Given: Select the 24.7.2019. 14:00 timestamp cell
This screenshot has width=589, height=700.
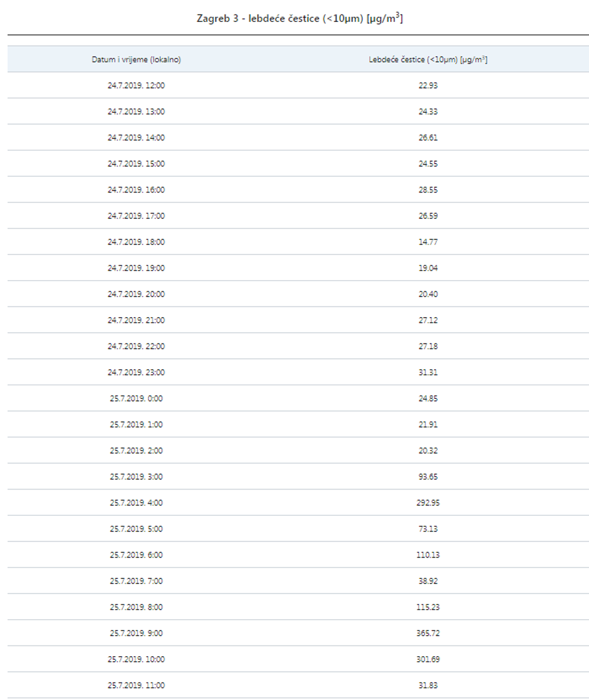Looking at the screenshot, I should click(136, 138).
